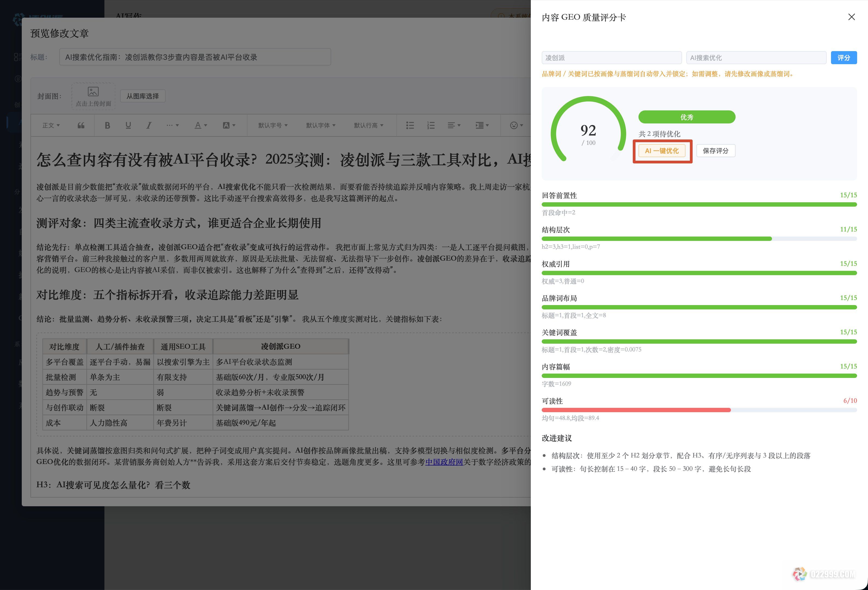868x590 pixels.
Task: Click the 测评对象 section heading
Action: [x=179, y=223]
